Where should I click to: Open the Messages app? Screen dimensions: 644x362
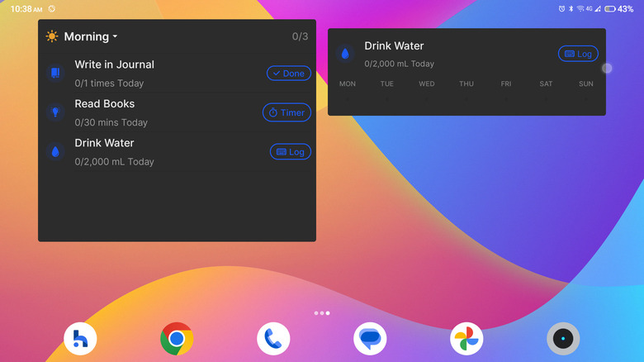pos(370,339)
